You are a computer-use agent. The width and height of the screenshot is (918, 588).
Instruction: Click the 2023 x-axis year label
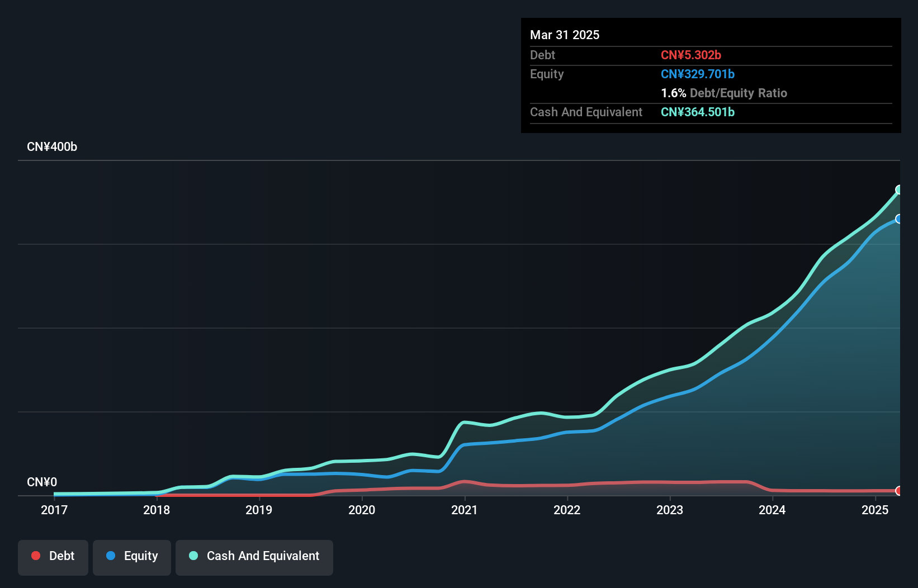(x=670, y=510)
